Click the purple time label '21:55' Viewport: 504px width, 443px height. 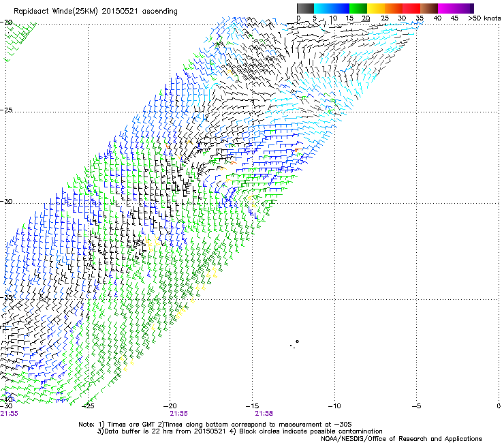point(10,414)
